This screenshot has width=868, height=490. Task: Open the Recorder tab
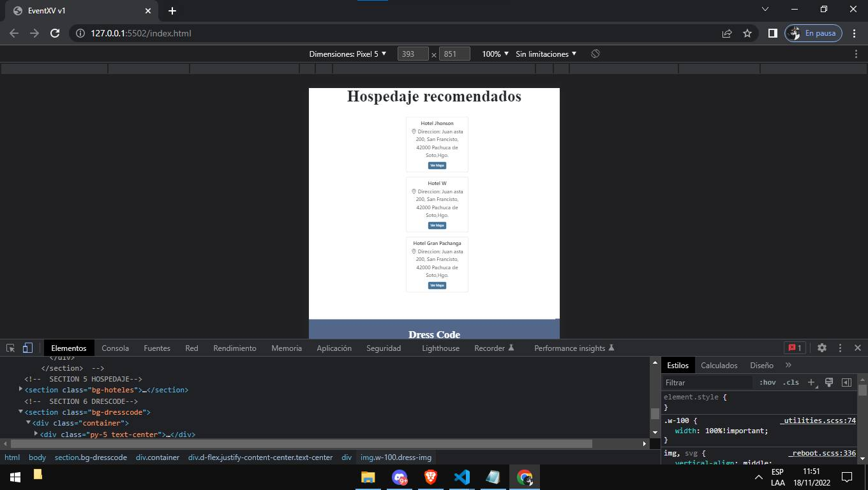[494, 348]
